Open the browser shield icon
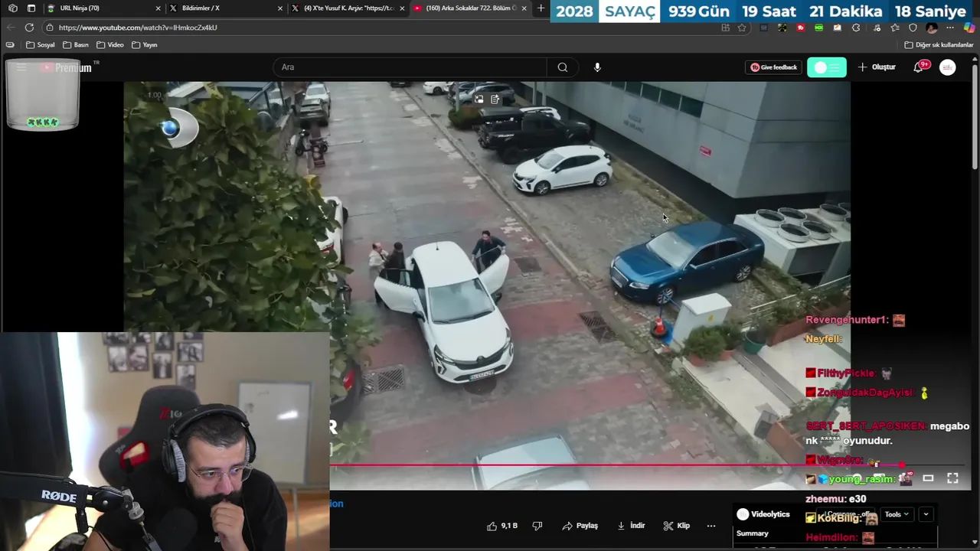 pos(913,28)
